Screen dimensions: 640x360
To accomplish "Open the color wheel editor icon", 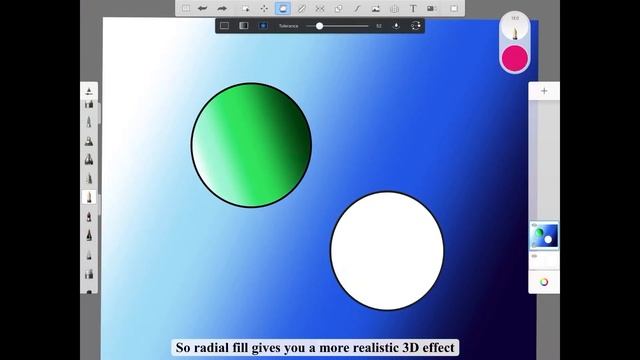I will click(x=544, y=282).
